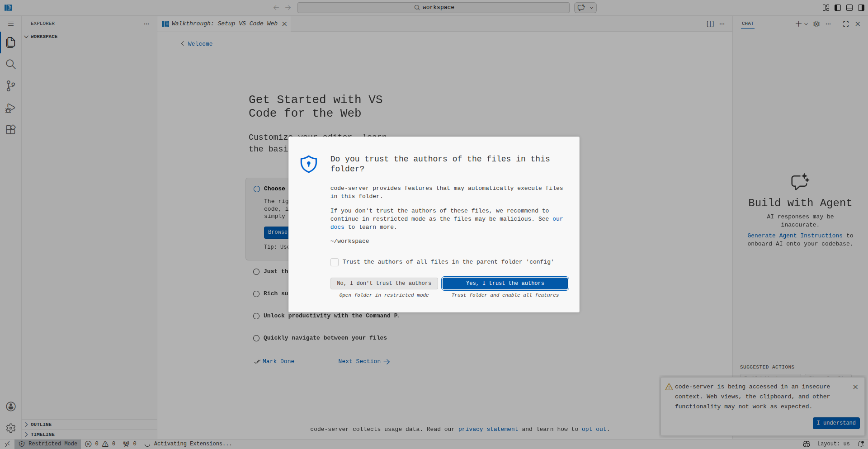Check 'Trust the authors of all files' checkbox
This screenshot has width=868, height=449.
click(x=335, y=262)
